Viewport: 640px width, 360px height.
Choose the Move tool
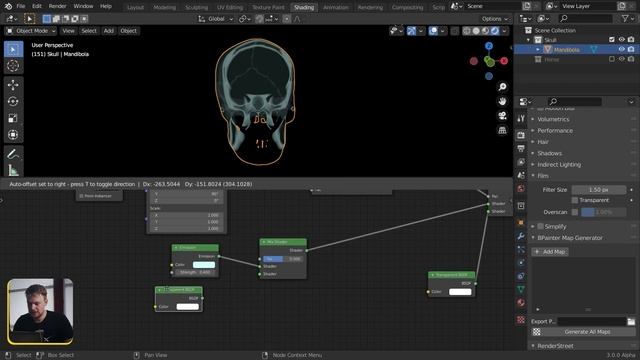coord(13,85)
